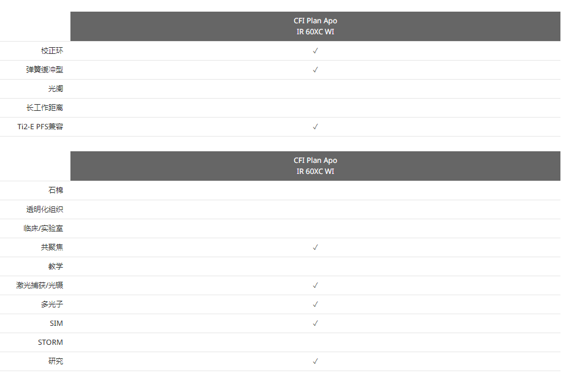This screenshot has width=588, height=373.
Task: Click the 共聚焦 row checkmark
Action: tap(315, 247)
